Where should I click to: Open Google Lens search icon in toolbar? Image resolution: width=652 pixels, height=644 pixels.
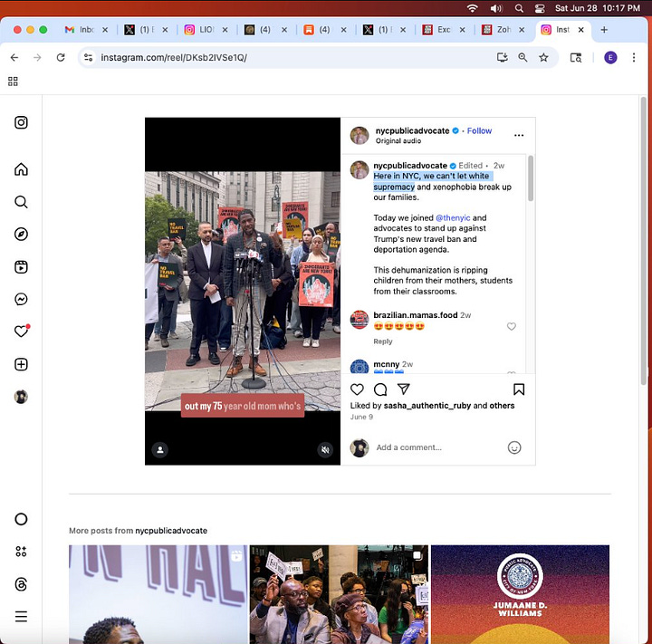click(576, 57)
